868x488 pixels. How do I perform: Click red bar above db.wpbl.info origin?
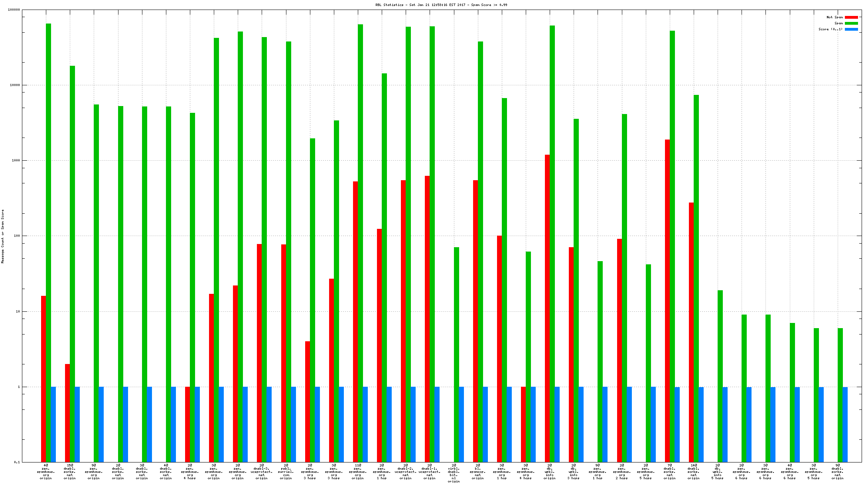click(x=547, y=307)
